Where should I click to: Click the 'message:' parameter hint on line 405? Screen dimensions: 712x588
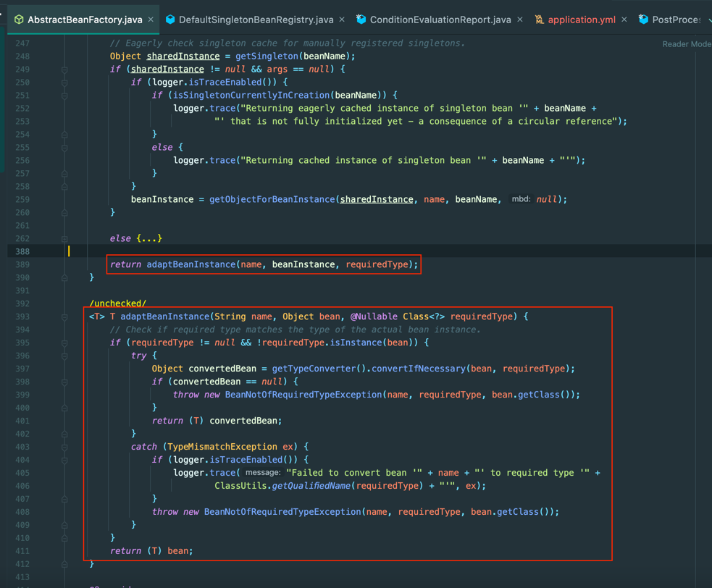(x=263, y=472)
